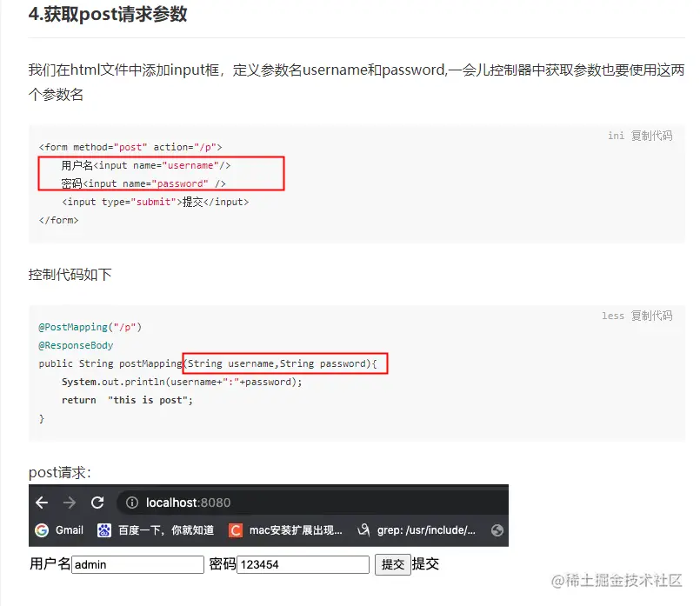Click the less language label
The width and height of the screenshot is (700, 606).
tap(613, 316)
